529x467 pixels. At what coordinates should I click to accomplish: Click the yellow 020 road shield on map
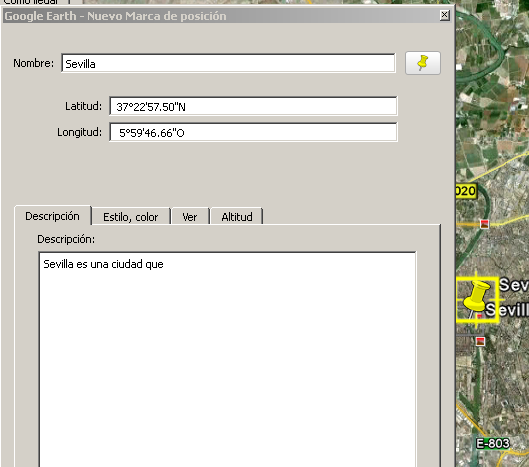tap(466, 191)
